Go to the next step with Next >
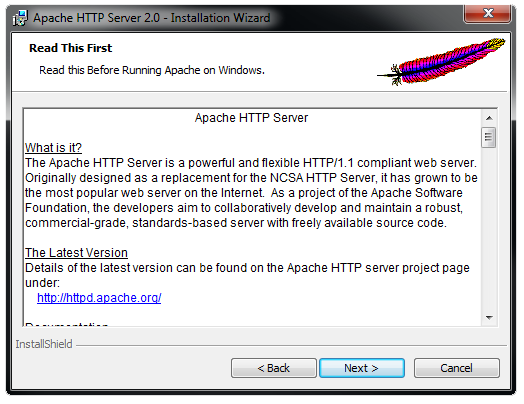The image size is (524, 404). pyautogui.click(x=362, y=368)
